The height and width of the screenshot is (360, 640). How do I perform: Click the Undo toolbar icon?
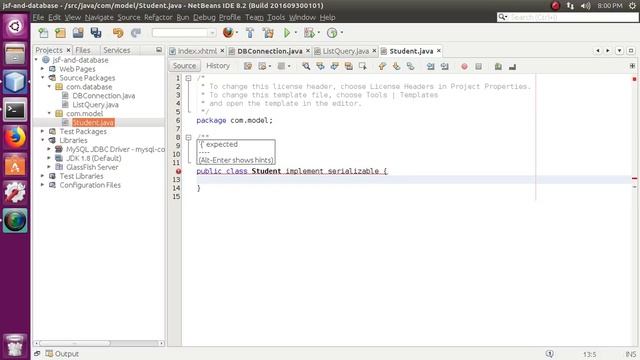tap(118, 33)
